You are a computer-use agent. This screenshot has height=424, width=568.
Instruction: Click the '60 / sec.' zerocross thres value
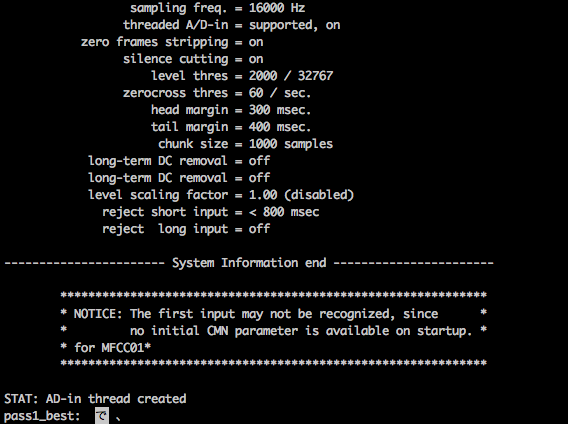pos(280,93)
